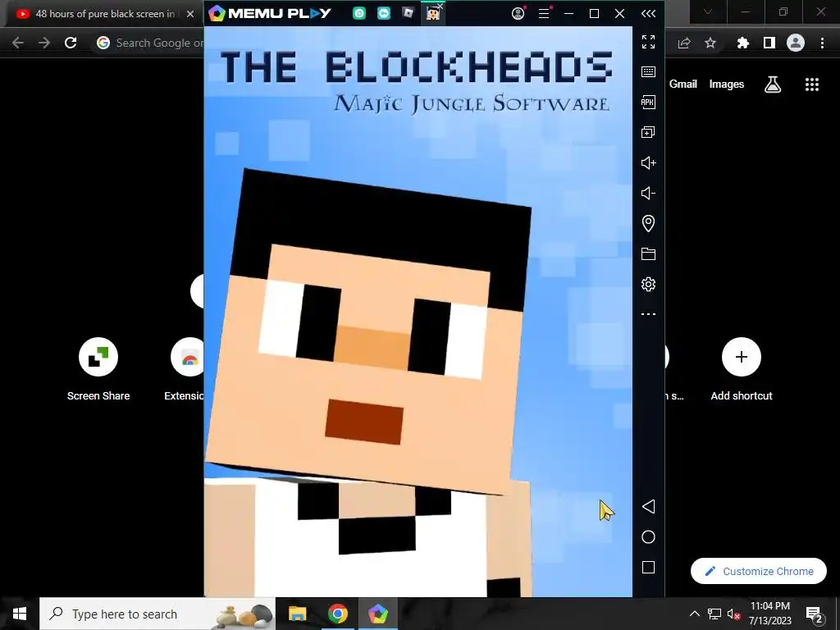Image resolution: width=840 pixels, height=630 pixels.
Task: Go forward in Chrome
Action: [44, 43]
